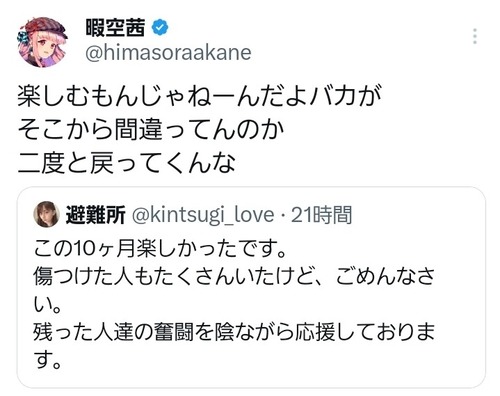
Task: Click the word ごめんなさ in the quote
Action: click(385, 277)
